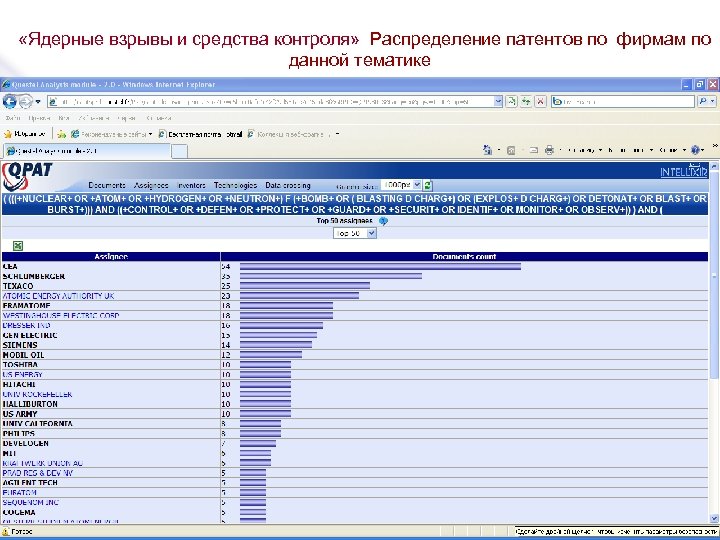The image size is (720, 540).
Task: Stop loading with the red X icon
Action: (540, 101)
